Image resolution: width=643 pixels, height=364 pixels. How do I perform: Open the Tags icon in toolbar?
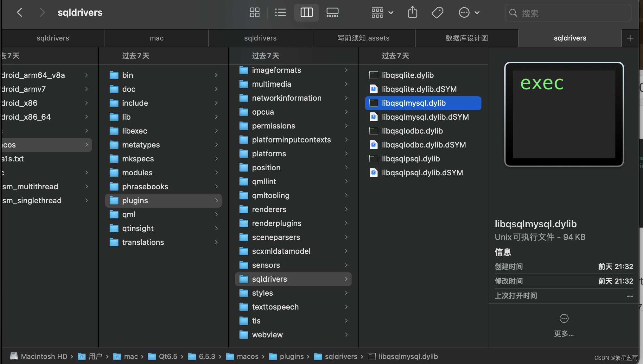point(437,13)
